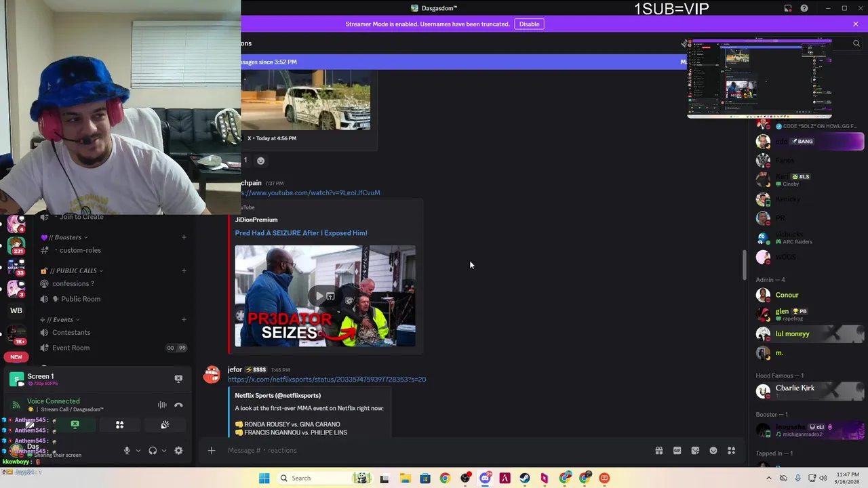The width and height of the screenshot is (868, 488).
Task: Join the Contestants voice channel
Action: point(112,332)
